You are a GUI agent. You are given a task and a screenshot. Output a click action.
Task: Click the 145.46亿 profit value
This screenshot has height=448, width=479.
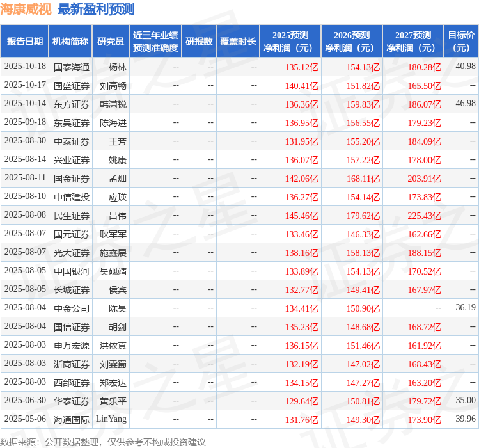point(301,216)
